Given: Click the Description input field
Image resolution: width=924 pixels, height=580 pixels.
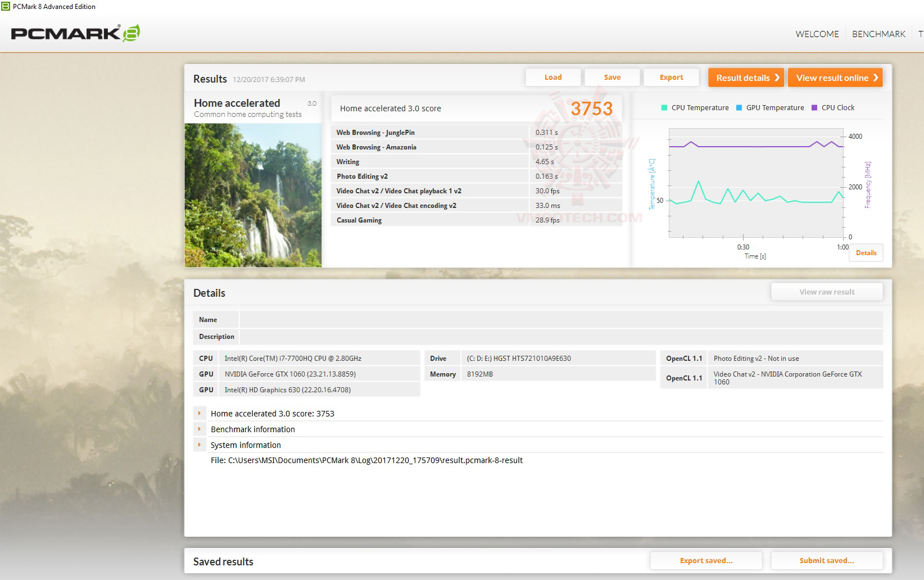Looking at the screenshot, I should point(561,337).
